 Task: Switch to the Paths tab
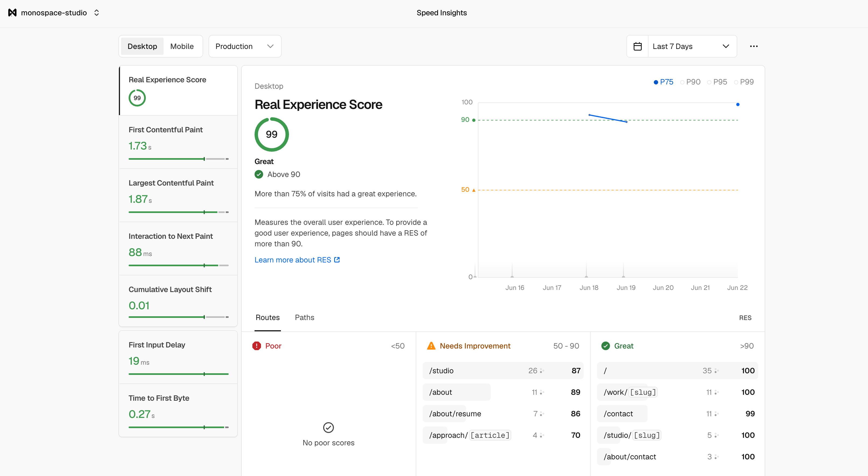click(304, 317)
